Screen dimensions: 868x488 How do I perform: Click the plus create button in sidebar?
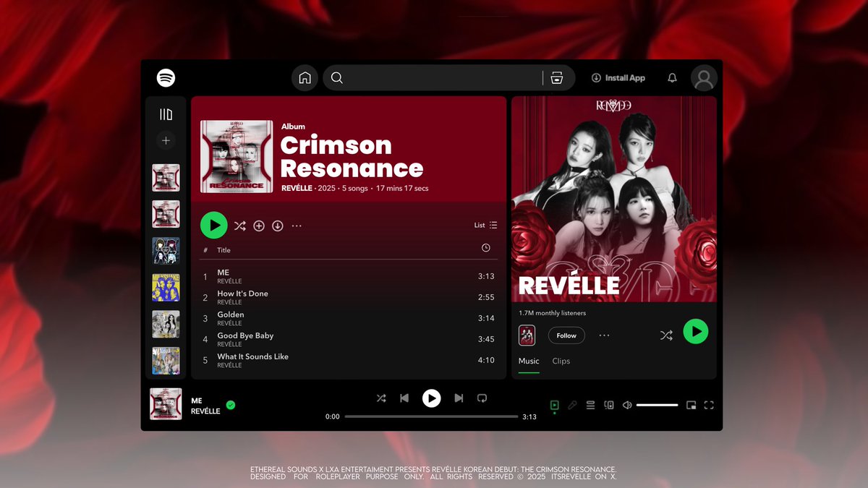pos(166,140)
